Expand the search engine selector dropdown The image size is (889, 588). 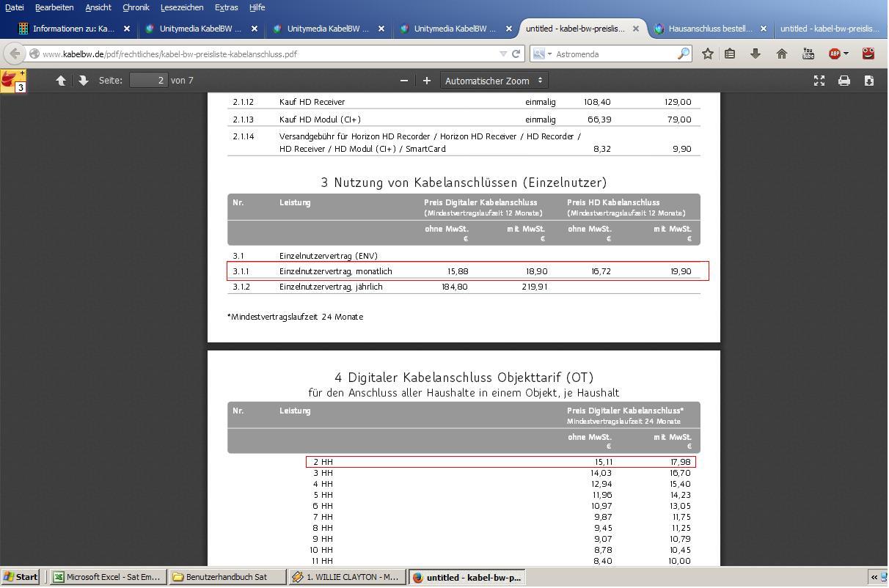click(x=541, y=54)
